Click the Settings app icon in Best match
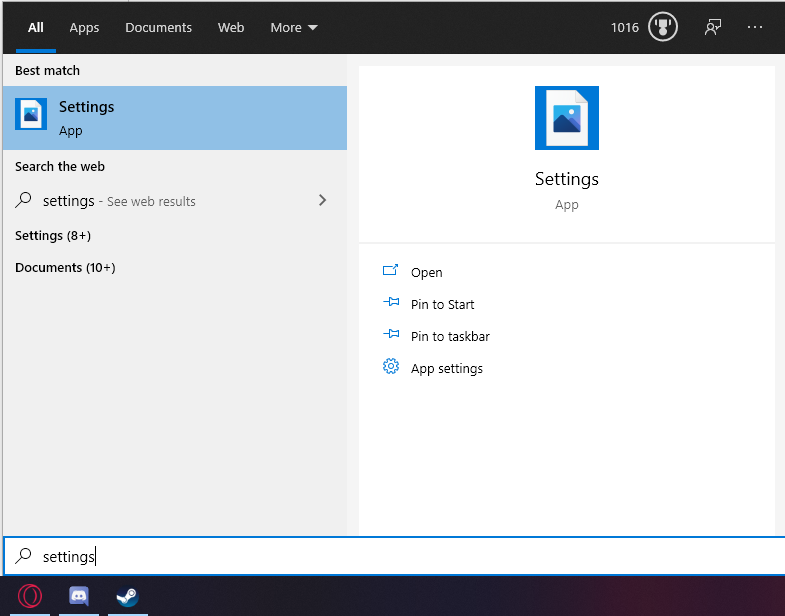The height and width of the screenshot is (616, 785). (31, 114)
